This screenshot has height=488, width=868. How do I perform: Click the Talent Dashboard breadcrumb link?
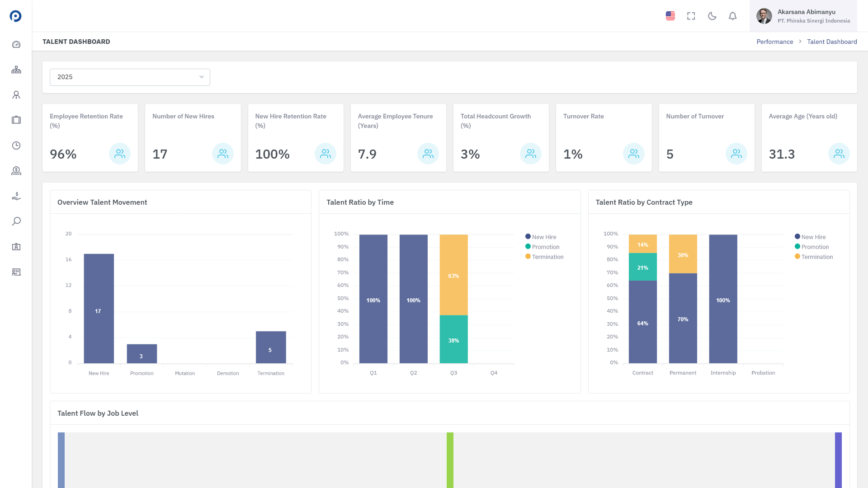coord(832,42)
